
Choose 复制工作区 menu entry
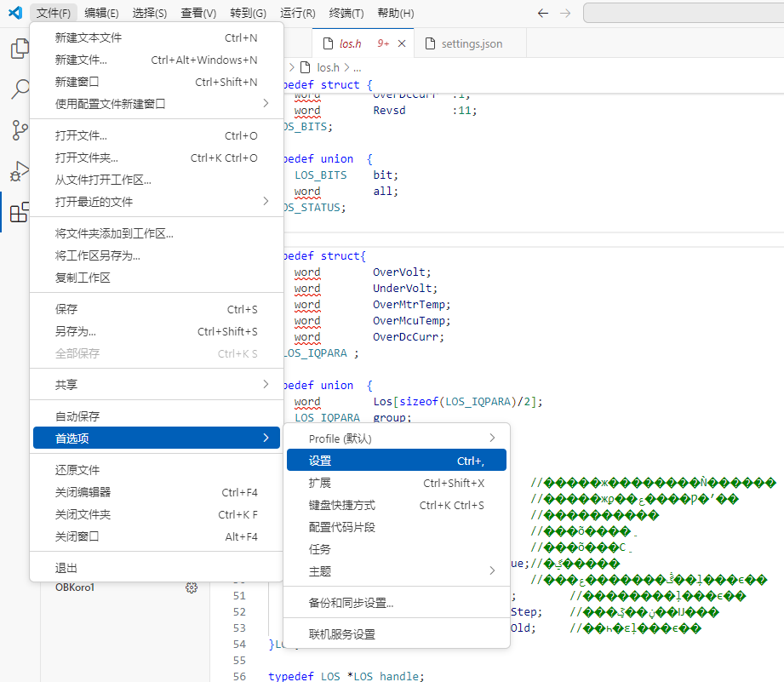click(x=157, y=278)
